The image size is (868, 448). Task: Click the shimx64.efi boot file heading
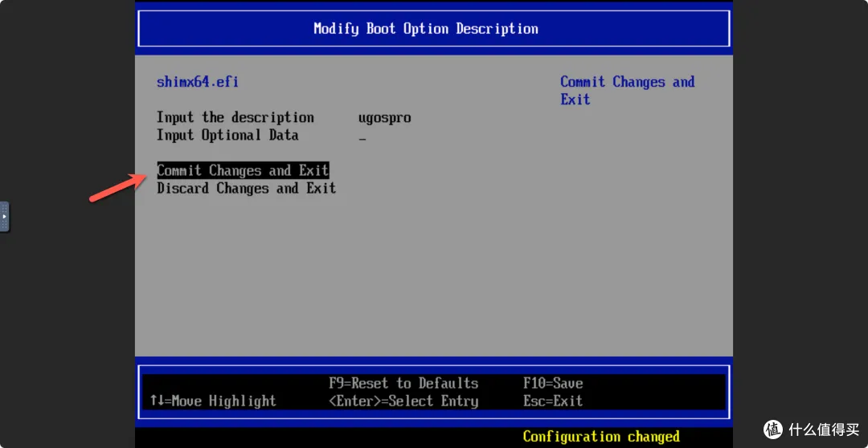pos(197,82)
